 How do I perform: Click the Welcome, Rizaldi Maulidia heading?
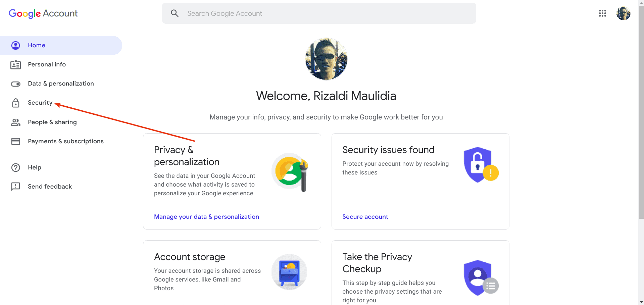326,96
